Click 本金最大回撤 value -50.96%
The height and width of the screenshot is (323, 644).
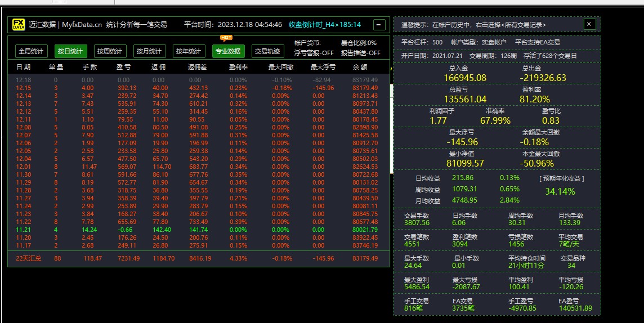(x=537, y=163)
